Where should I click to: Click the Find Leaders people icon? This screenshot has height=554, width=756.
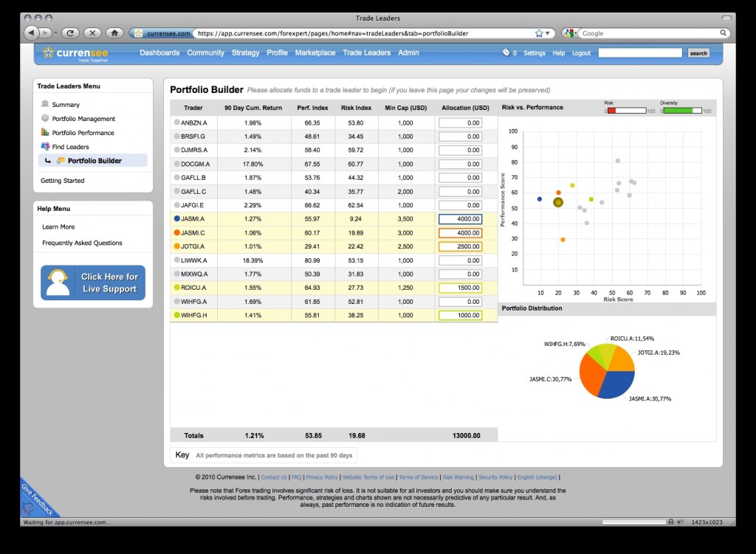[x=45, y=146]
